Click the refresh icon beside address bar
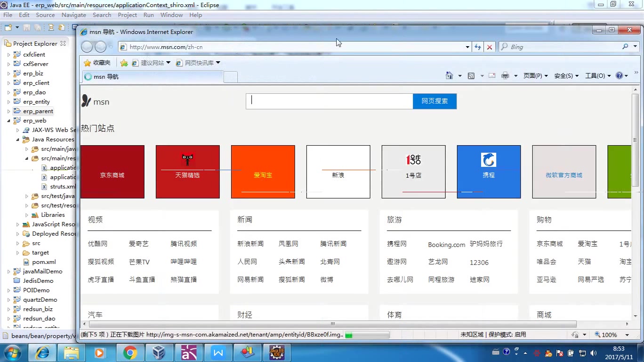Viewport: 644px width, 362px height. [478, 47]
